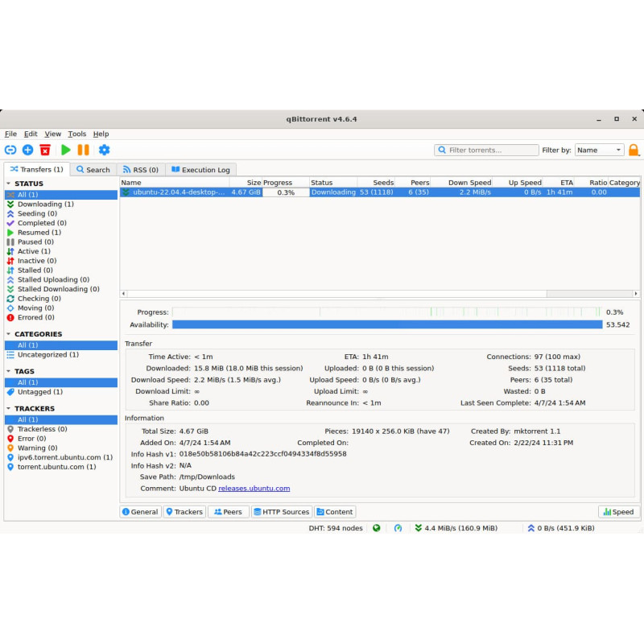The width and height of the screenshot is (644, 644).
Task: Click the Add Torrent File plus icon
Action: click(x=27, y=150)
